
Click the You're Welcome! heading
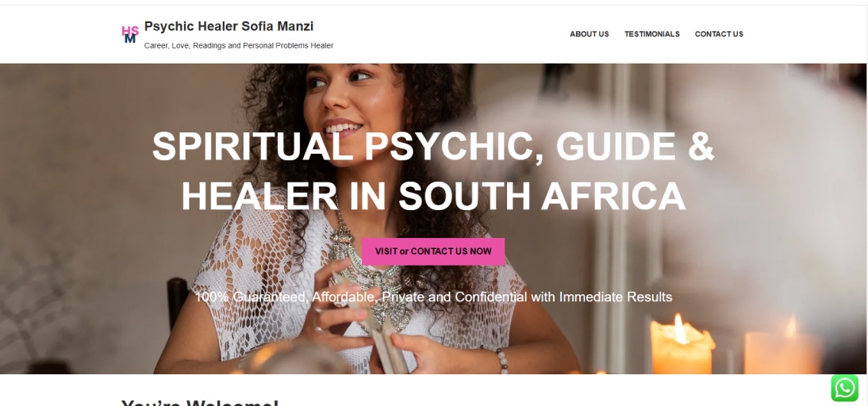[x=200, y=402]
